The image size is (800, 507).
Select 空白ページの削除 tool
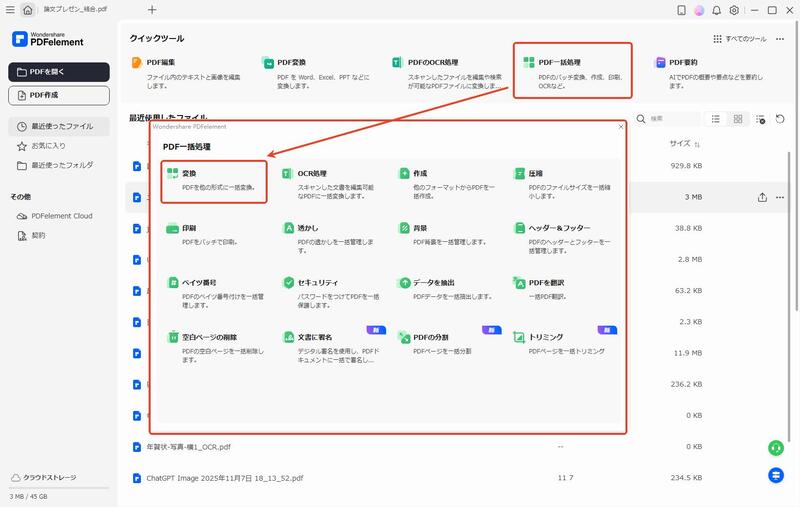point(214,347)
